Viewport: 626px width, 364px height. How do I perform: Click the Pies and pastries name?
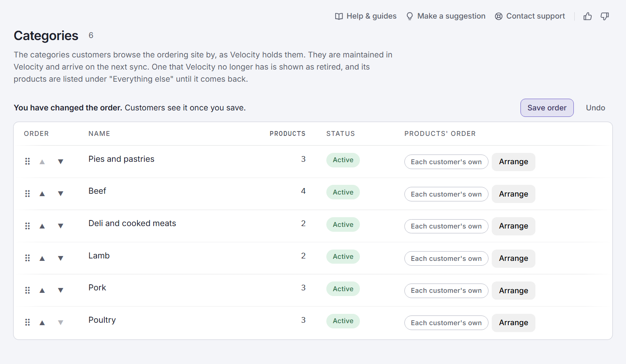121,159
